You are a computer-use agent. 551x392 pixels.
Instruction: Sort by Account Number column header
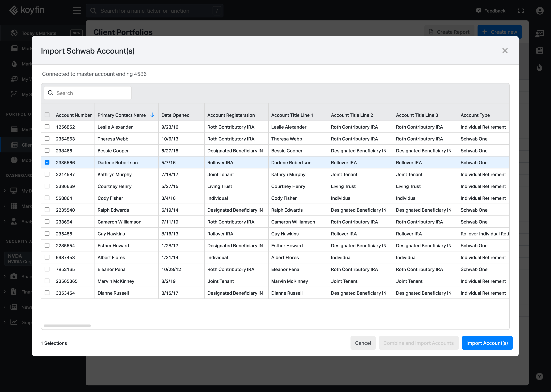click(x=74, y=115)
